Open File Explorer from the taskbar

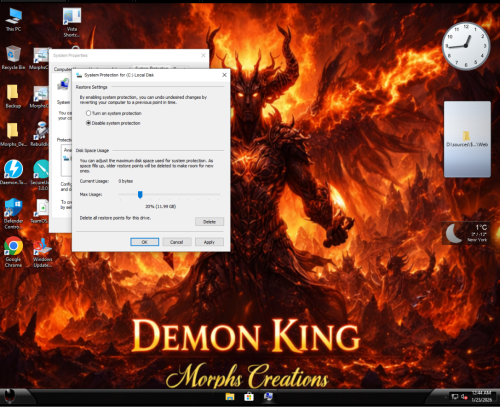pyautogui.click(x=230, y=397)
